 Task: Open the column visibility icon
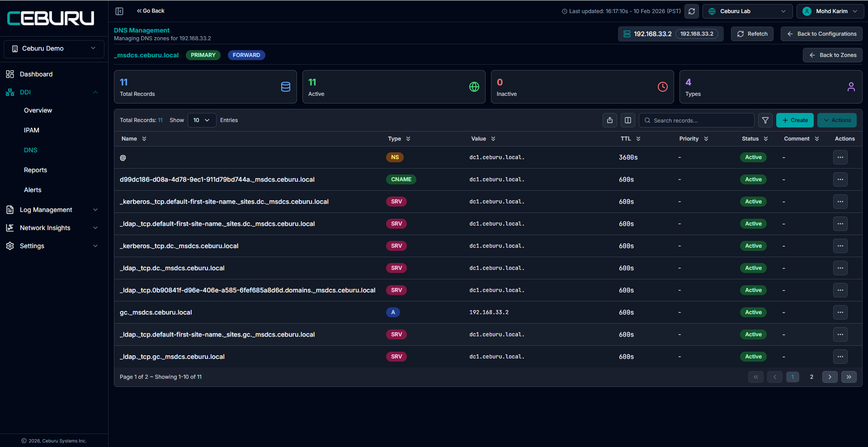(x=628, y=120)
